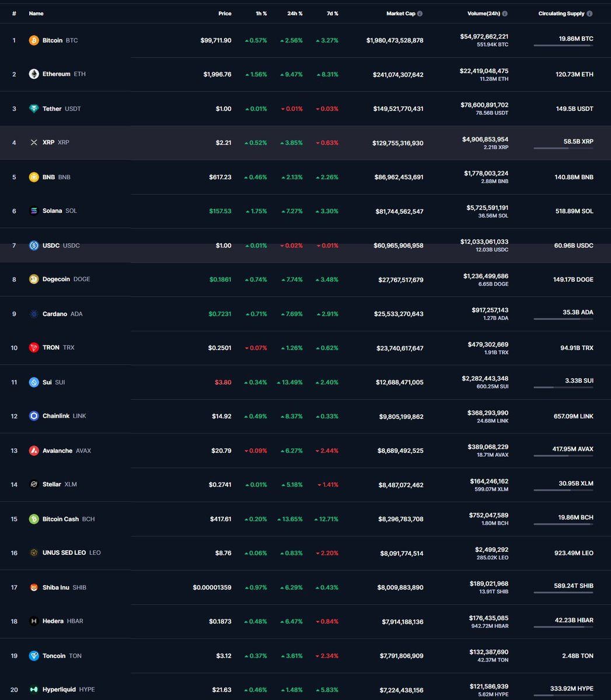
Task: Click UNUS SED LEO volume $2,499,292
Action: (492, 549)
